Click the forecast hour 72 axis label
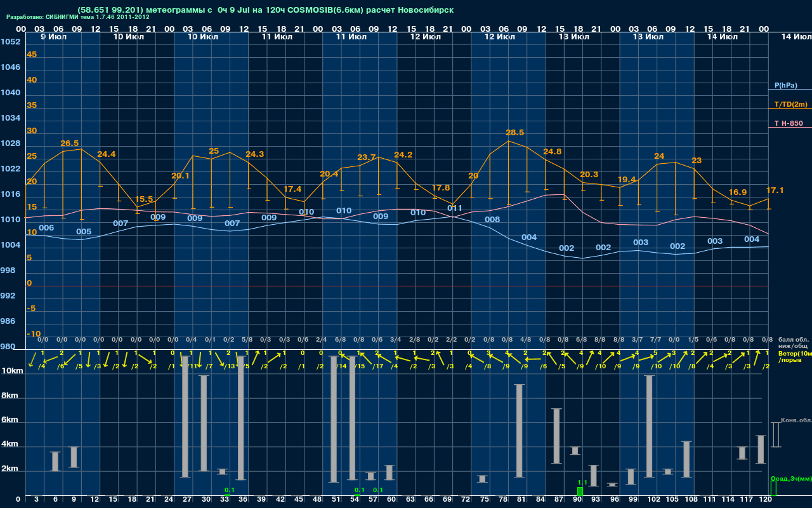 click(466, 500)
